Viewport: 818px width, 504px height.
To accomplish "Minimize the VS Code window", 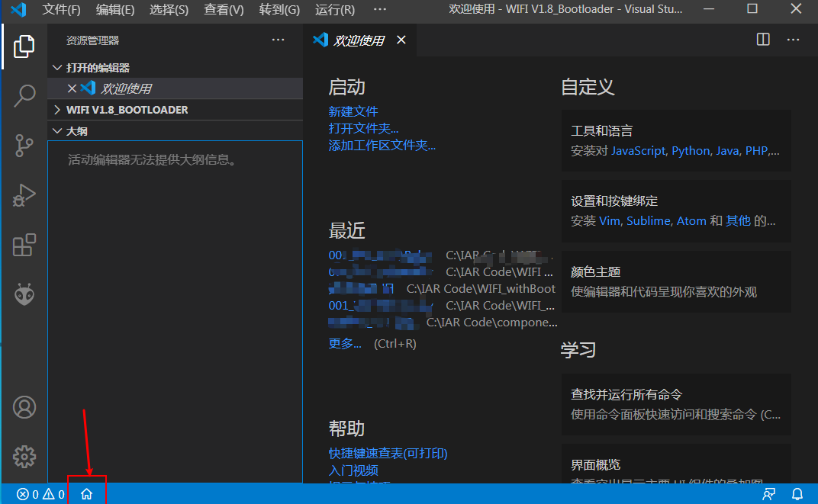I will [x=709, y=9].
